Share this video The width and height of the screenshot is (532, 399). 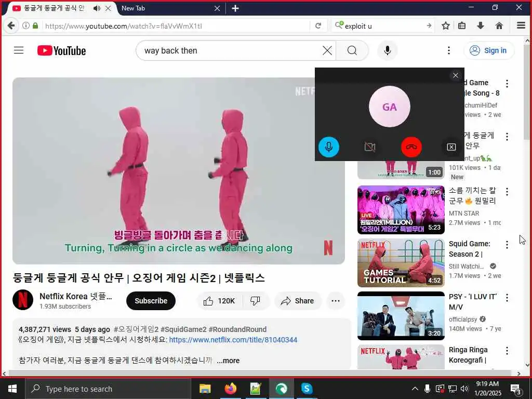(x=298, y=301)
